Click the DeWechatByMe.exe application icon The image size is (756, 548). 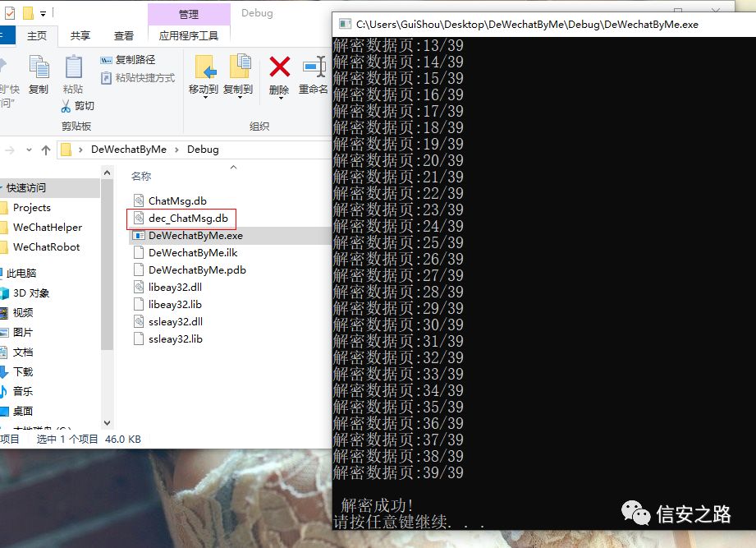pyautogui.click(x=139, y=236)
